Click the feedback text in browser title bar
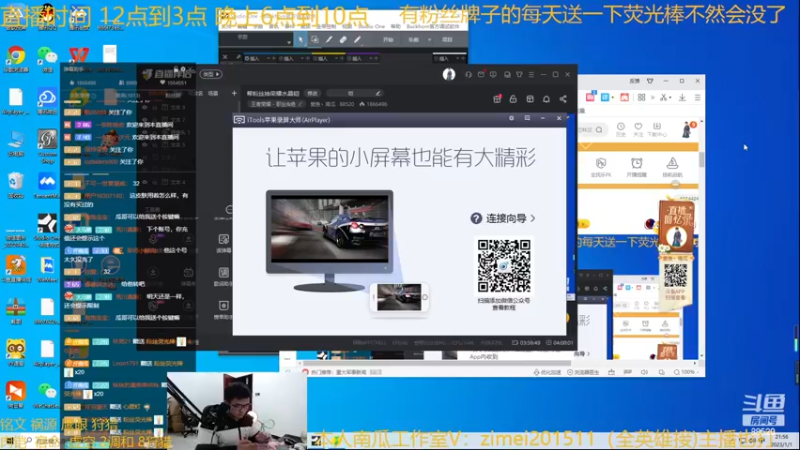800x450 pixels. coord(635,81)
